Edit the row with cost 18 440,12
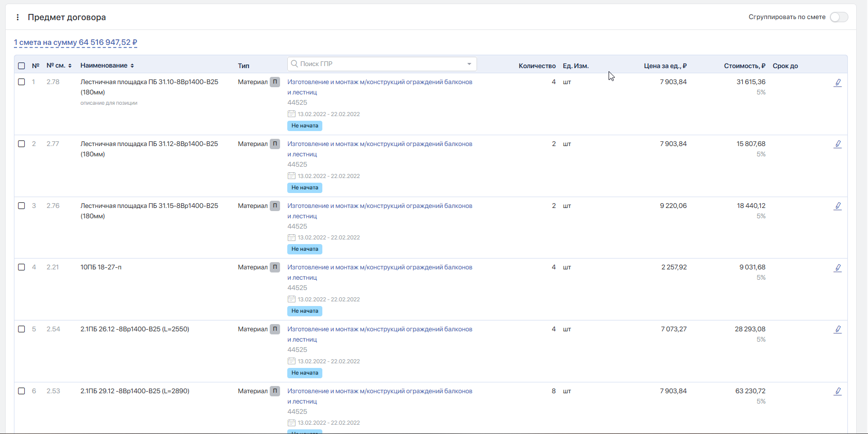Viewport: 868px width, 434px height. 838,206
